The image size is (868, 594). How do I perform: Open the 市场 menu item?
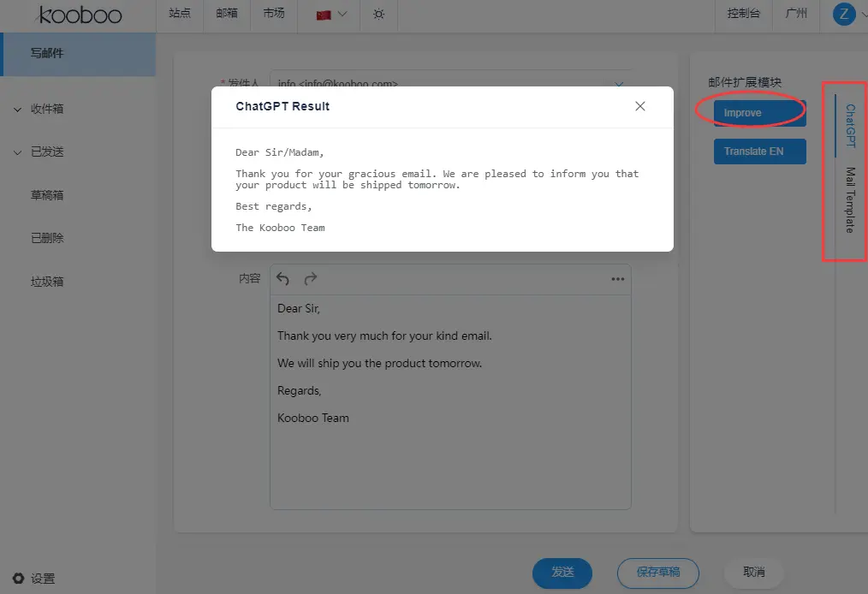click(274, 14)
